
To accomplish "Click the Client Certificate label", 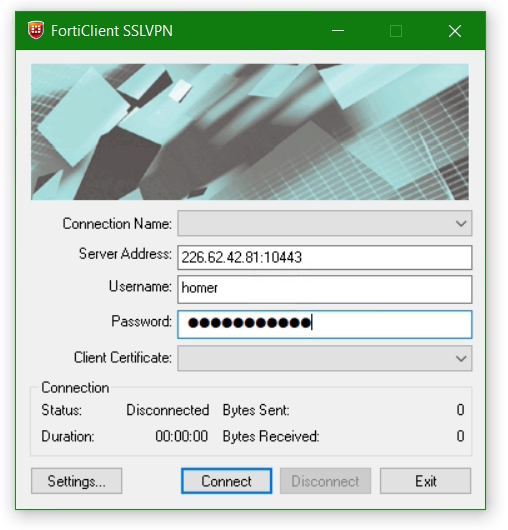I will (x=123, y=358).
